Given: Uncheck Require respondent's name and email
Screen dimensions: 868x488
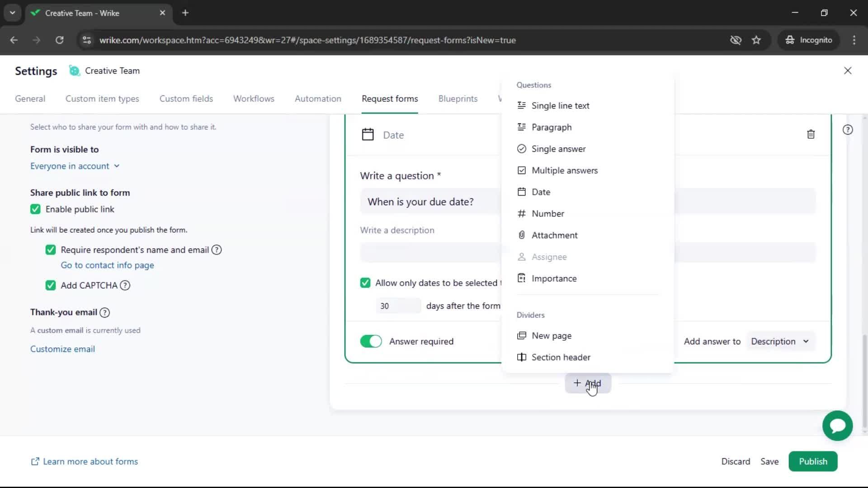Looking at the screenshot, I should (51, 250).
